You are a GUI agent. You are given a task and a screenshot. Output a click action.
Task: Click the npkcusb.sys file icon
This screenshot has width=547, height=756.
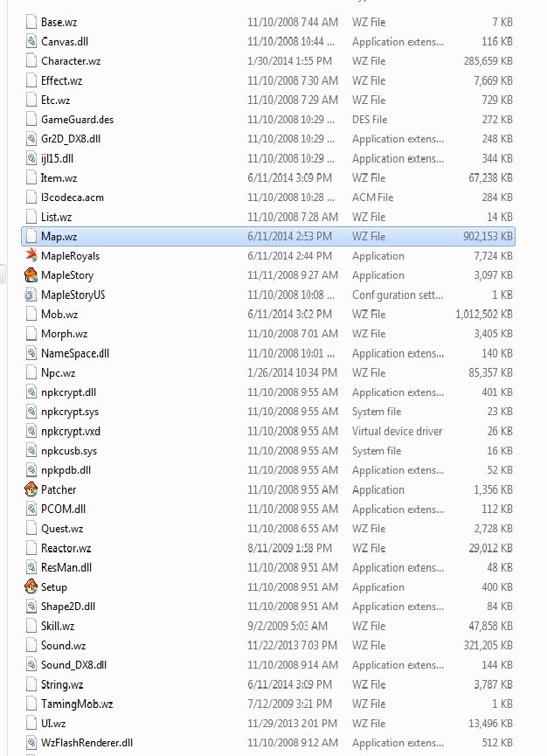click(x=31, y=450)
